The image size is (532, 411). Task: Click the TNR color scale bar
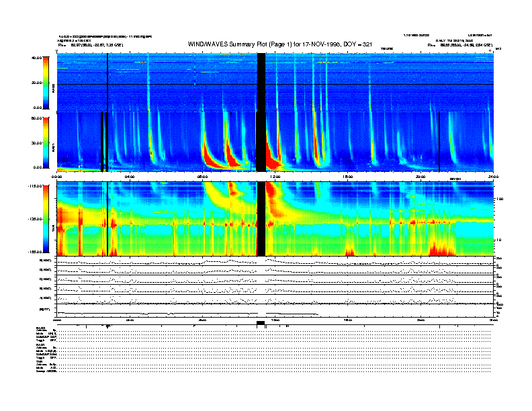click(x=46, y=219)
